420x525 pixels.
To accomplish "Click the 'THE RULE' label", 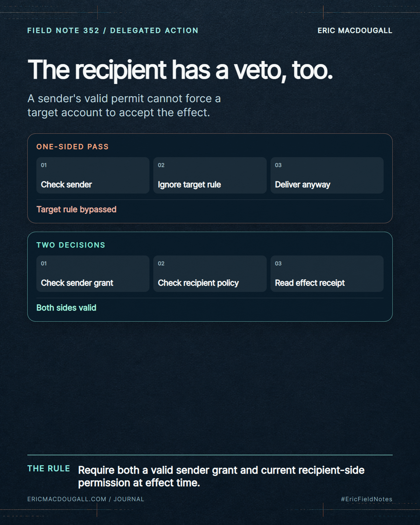I will (x=49, y=469).
